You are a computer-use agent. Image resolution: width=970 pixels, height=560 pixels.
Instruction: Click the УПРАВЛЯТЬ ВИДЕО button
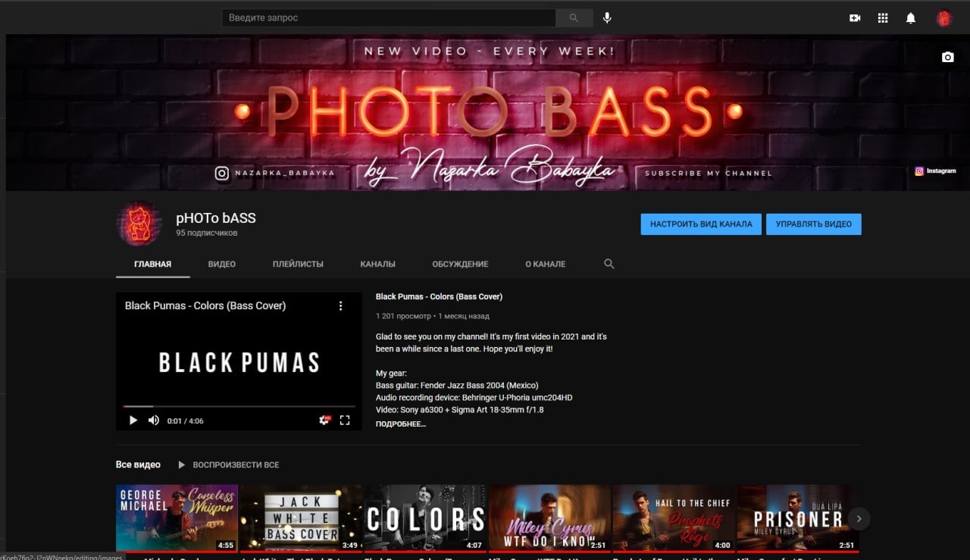813,224
